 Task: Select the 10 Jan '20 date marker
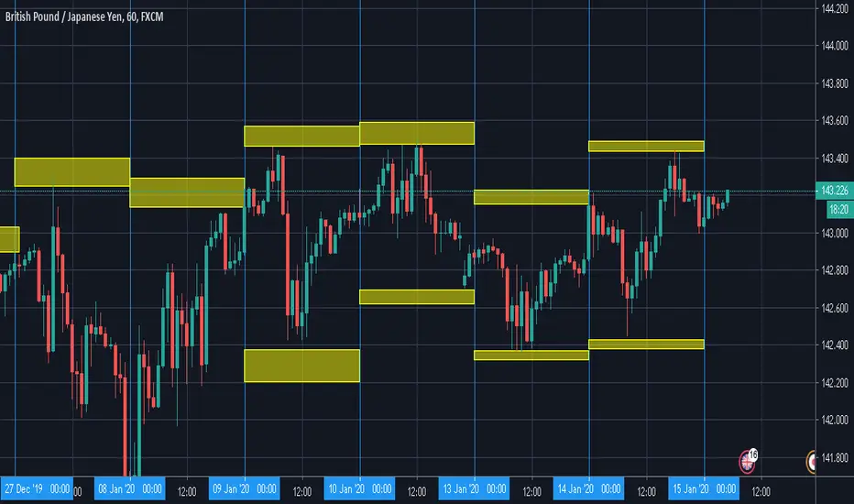coord(359,488)
